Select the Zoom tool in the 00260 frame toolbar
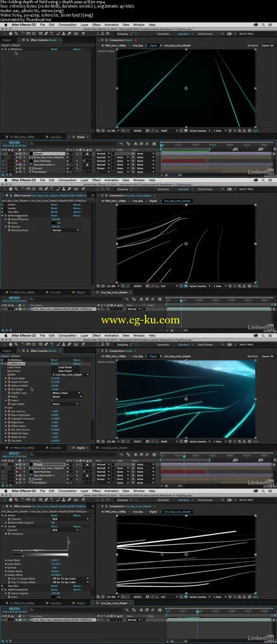Screen dimensions: 277x644 tap(16, 33)
